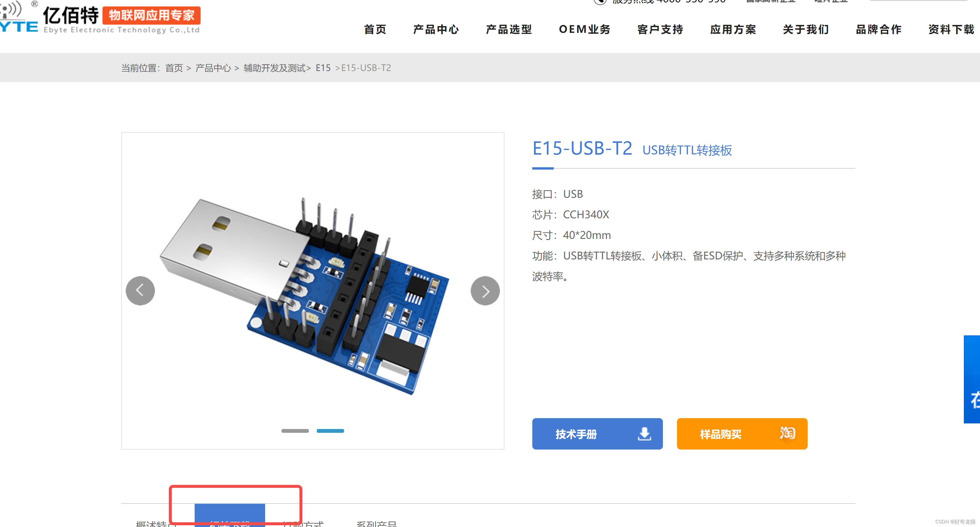Click E15 breadcrumb link
This screenshot has height=527, width=980.
323,68
